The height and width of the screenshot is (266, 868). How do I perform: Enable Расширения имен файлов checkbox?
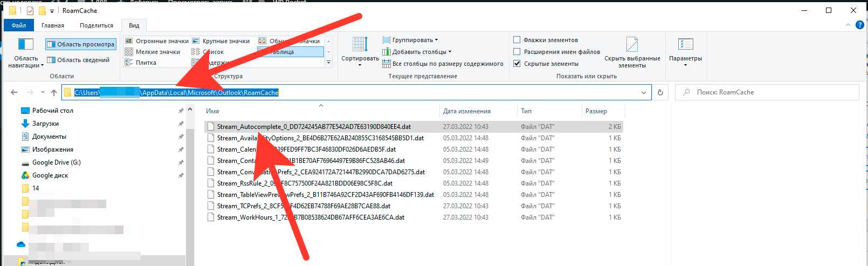pyautogui.click(x=517, y=52)
